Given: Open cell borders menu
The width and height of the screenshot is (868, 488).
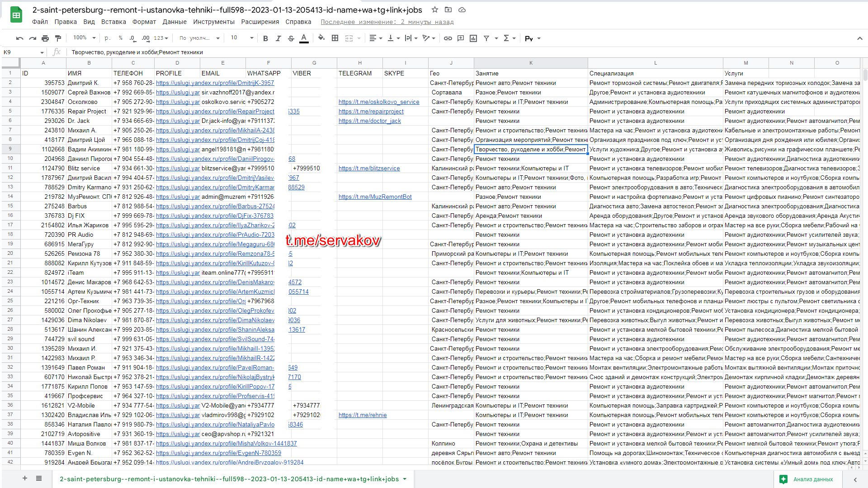Looking at the screenshot, I should 335,38.
